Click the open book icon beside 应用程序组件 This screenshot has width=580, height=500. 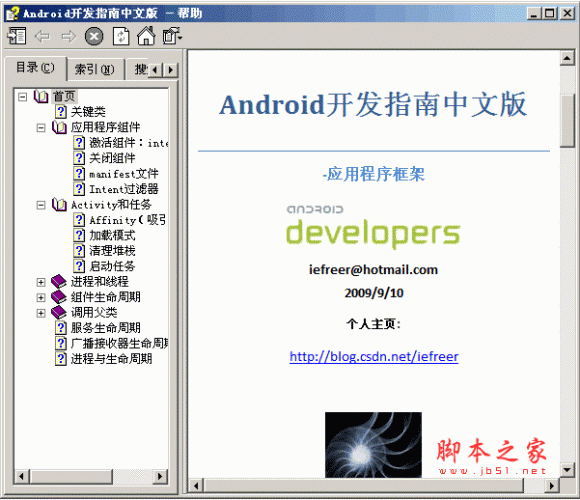point(59,127)
